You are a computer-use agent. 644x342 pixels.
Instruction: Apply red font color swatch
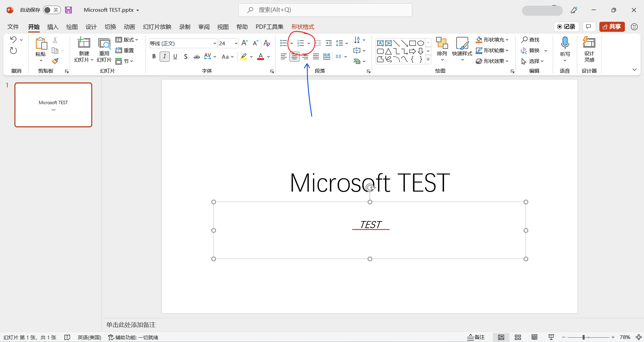(x=261, y=57)
